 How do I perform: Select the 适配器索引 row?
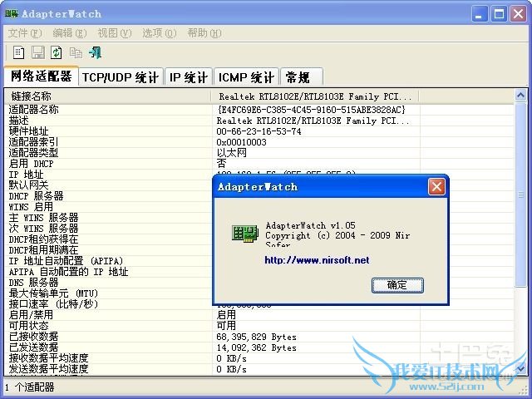pyautogui.click(x=259, y=142)
